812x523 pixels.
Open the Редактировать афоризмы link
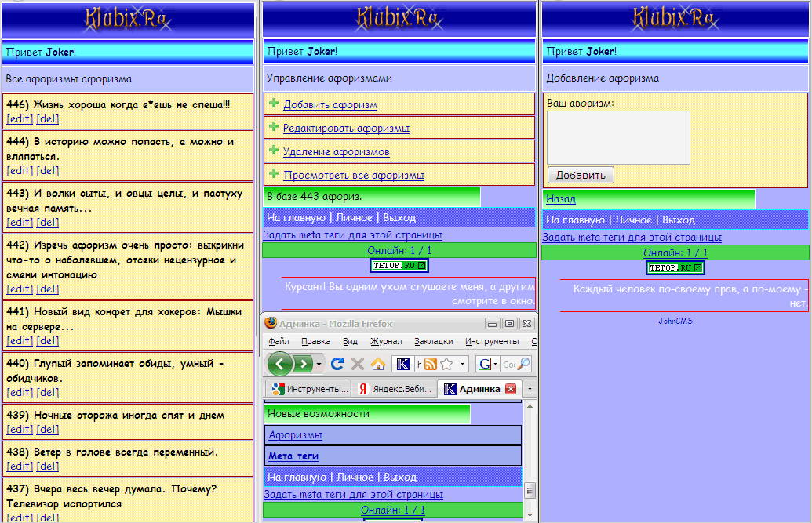346,129
